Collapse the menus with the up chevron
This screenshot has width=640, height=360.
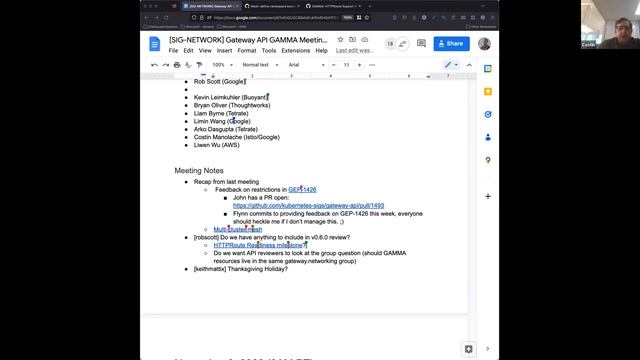coord(469,65)
